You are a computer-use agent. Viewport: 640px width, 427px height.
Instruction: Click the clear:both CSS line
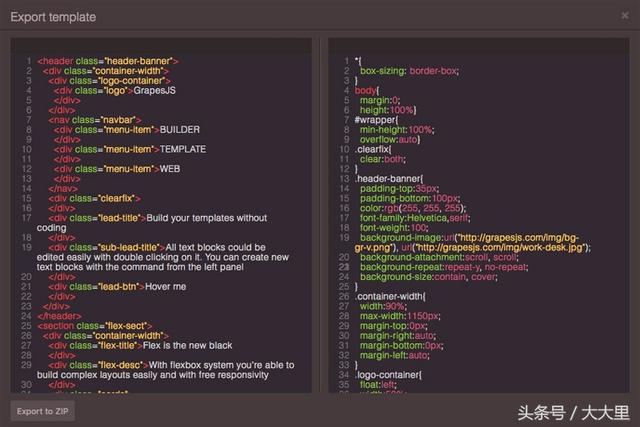(x=383, y=159)
